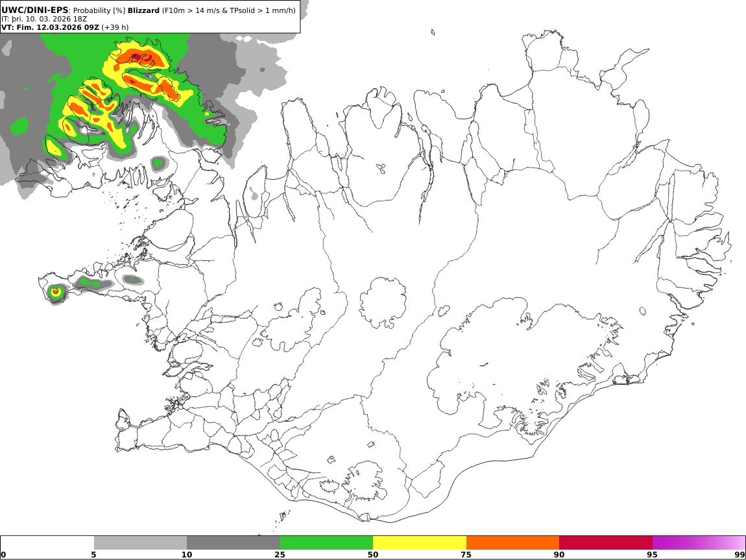This screenshot has height=560, width=746.
Task: Click the 'UWC/DINI-EPS' title text
Action: pyautogui.click(x=35, y=10)
